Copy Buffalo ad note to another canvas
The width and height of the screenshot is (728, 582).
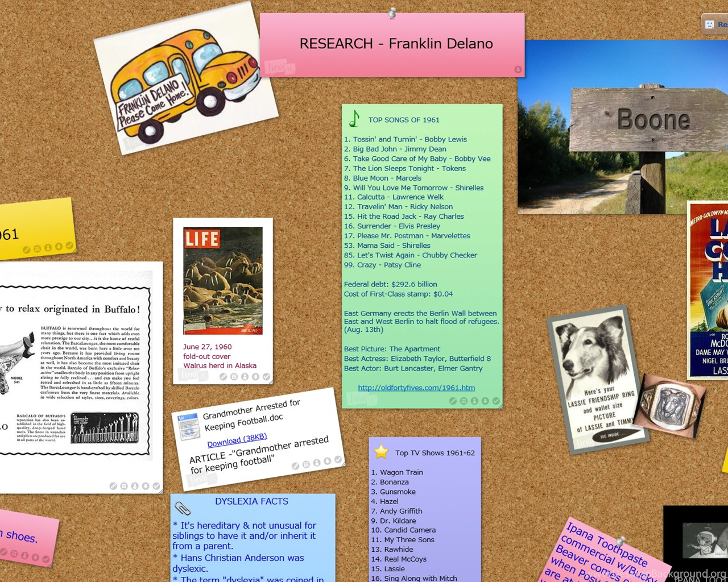(x=146, y=486)
